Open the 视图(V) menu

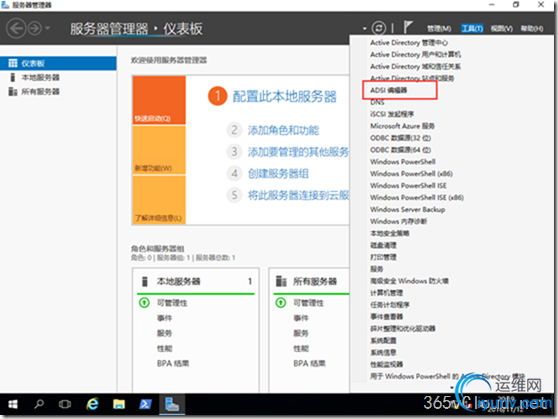pyautogui.click(x=502, y=28)
